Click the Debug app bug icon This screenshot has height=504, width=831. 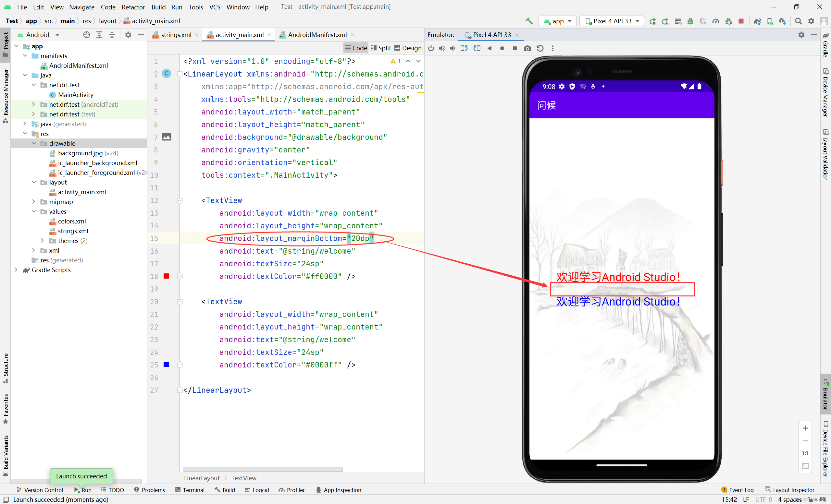coord(690,21)
